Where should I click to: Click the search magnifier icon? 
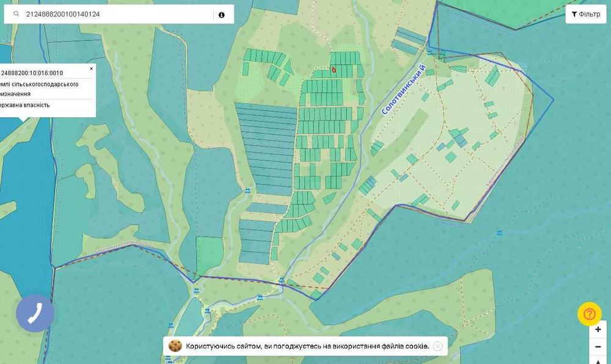coord(16,14)
